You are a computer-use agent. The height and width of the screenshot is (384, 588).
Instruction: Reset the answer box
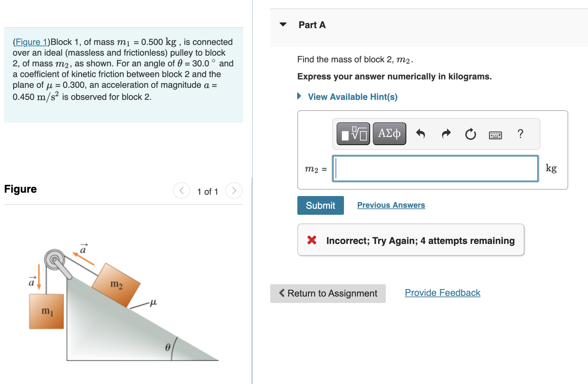click(x=470, y=133)
